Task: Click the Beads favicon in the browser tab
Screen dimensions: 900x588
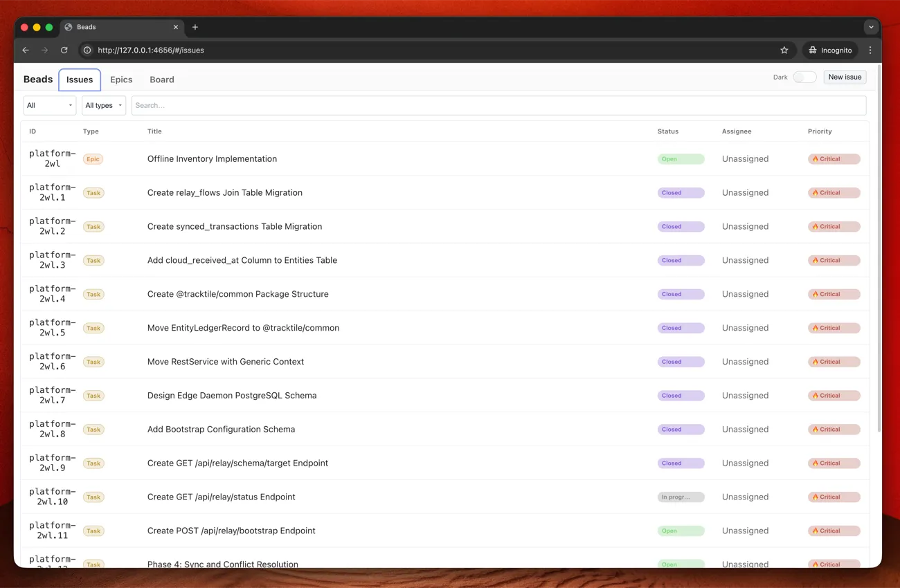Action: (68, 27)
